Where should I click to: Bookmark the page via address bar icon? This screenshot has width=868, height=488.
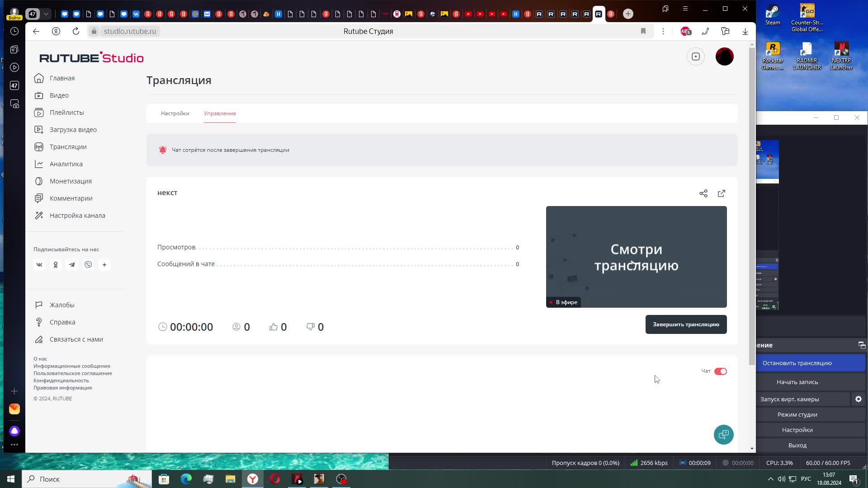coord(643,31)
